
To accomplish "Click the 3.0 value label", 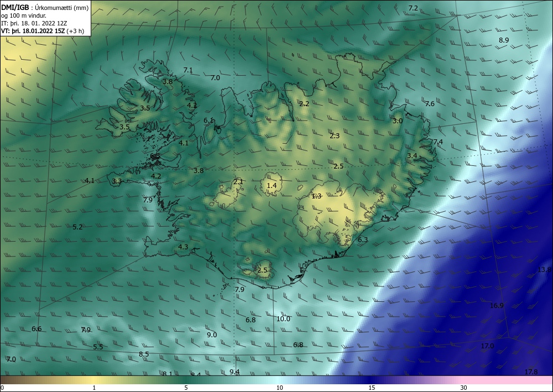I will tap(398, 121).
